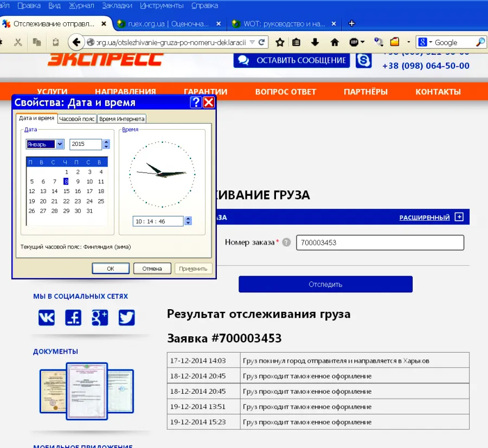Screen dimensions: 488x448
Task: Click the copy toolbar icon
Action: [x=37, y=42]
